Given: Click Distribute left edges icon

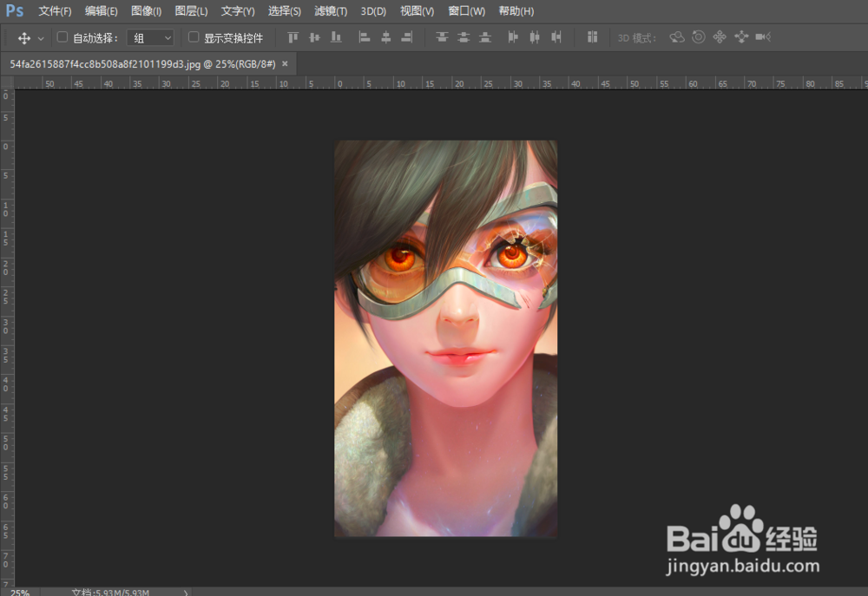Looking at the screenshot, I should (x=513, y=37).
